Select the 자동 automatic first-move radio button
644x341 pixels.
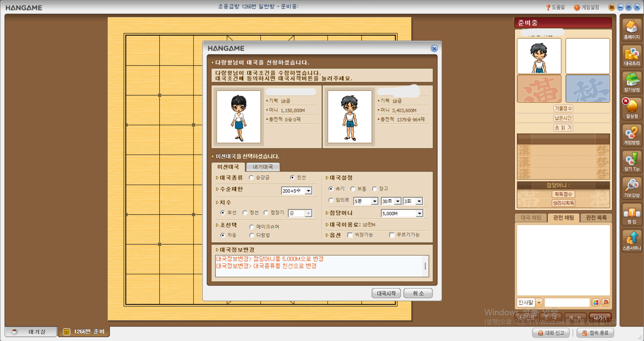pyautogui.click(x=223, y=235)
